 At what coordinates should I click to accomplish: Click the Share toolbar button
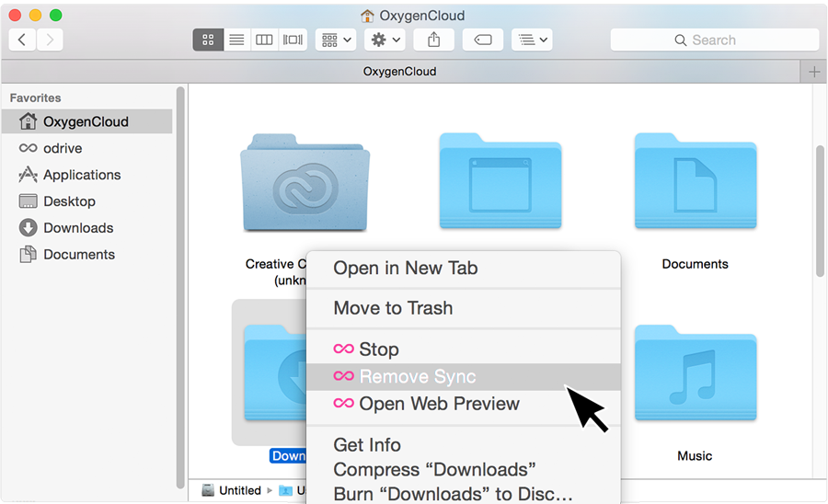click(x=433, y=40)
